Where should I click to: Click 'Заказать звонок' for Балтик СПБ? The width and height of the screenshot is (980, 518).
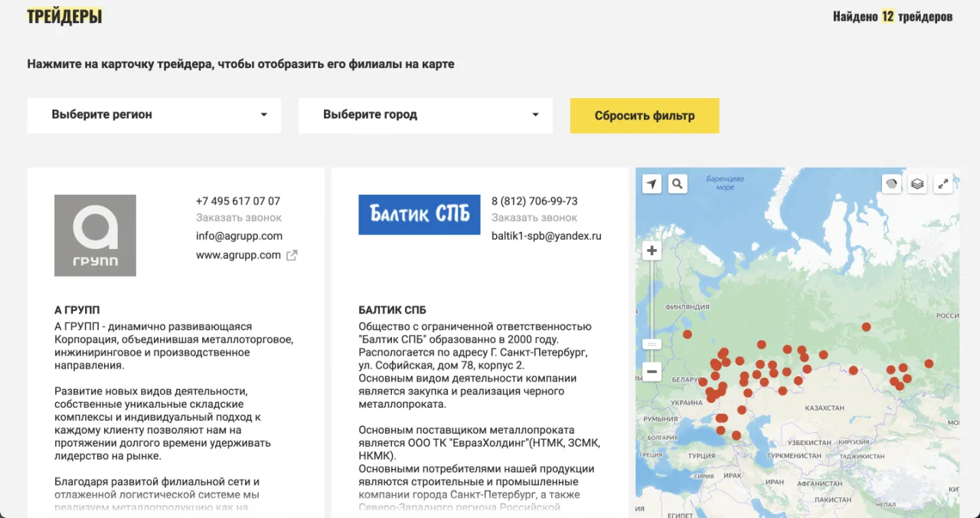534,218
